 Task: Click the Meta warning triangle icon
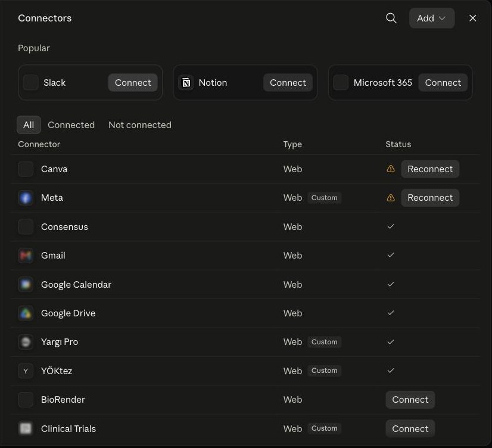coord(391,198)
